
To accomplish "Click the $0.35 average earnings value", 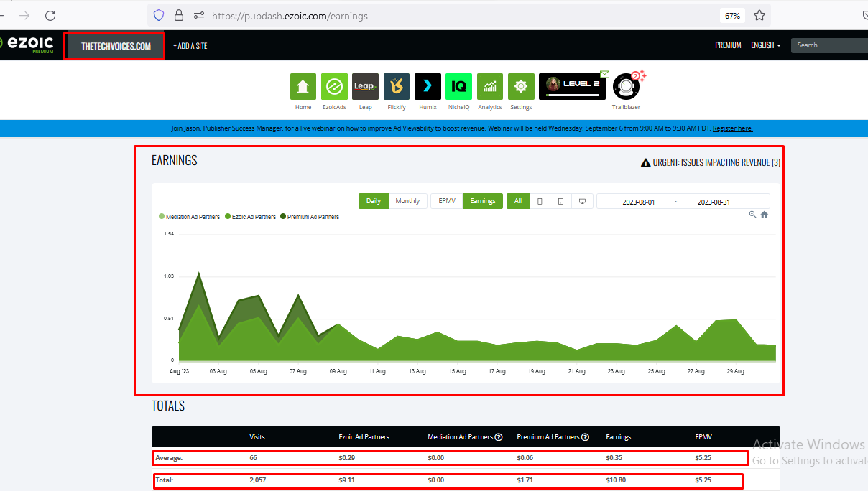I will pyautogui.click(x=614, y=457).
